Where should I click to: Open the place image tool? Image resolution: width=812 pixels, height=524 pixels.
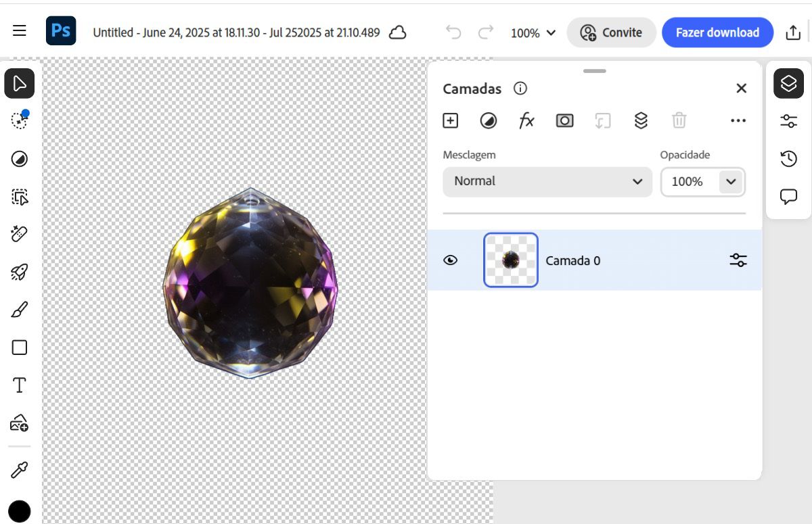coord(20,423)
